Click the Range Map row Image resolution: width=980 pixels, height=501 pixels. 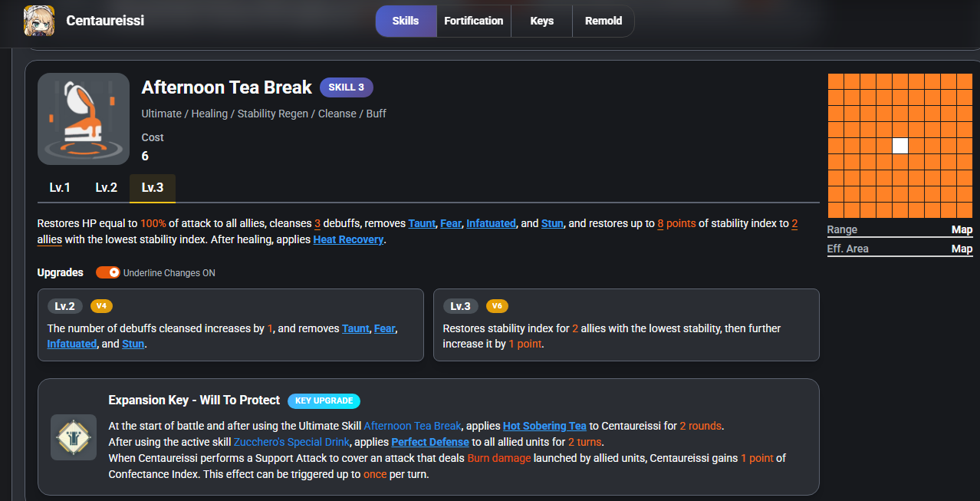pos(899,229)
